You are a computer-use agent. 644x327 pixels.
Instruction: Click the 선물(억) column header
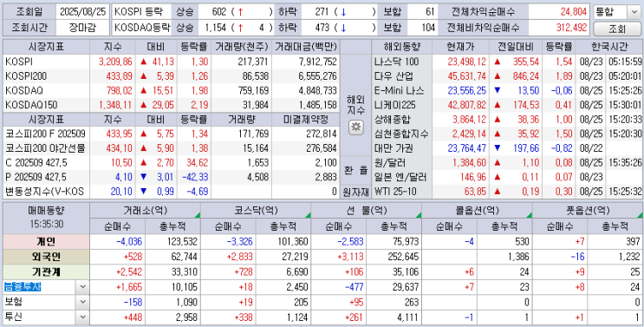point(367,211)
